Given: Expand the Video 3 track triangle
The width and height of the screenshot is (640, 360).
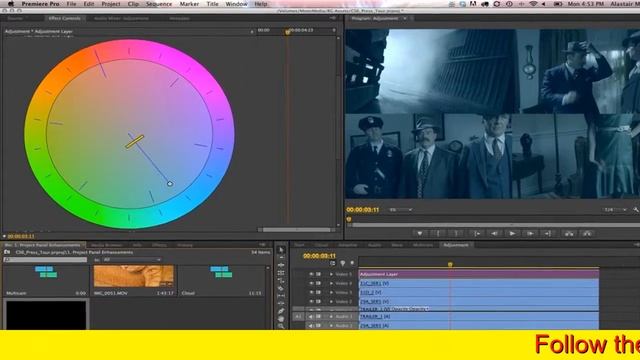Looking at the screenshot, I should click(331, 292).
